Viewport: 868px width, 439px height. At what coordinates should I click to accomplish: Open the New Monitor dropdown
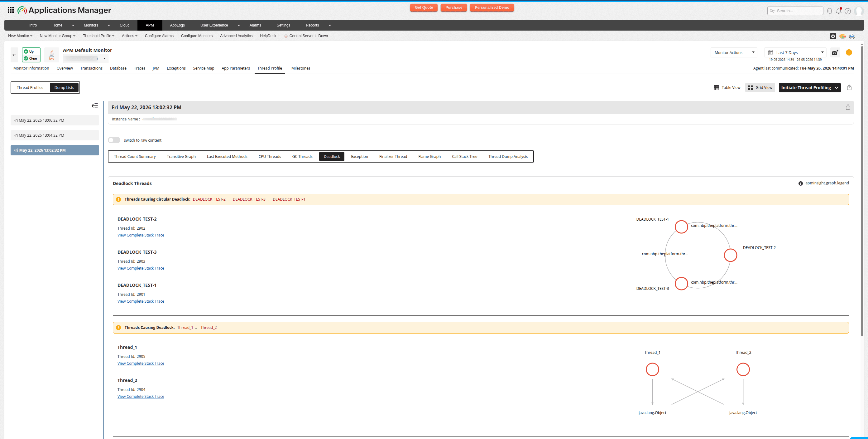(x=20, y=36)
